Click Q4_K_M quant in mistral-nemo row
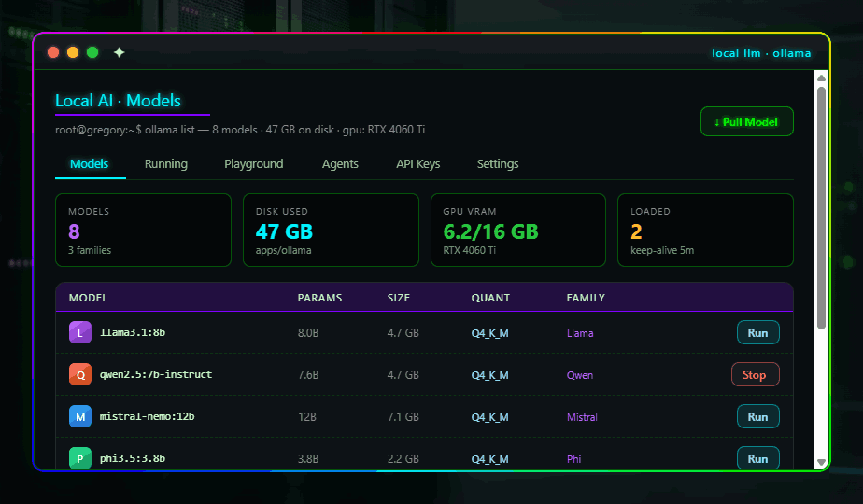The height and width of the screenshot is (504, 863). (x=489, y=417)
